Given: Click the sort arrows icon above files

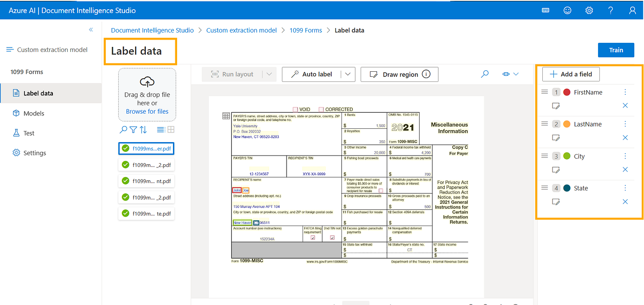Looking at the screenshot, I should coord(144,130).
